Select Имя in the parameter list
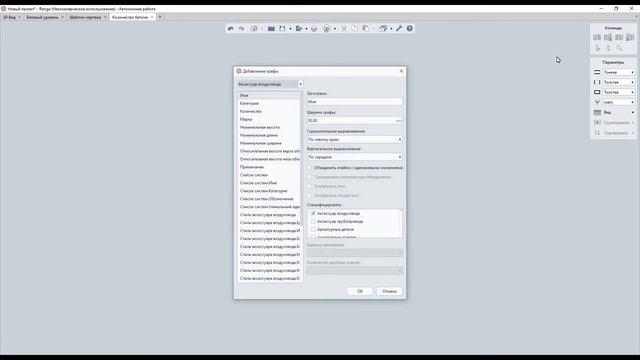Viewport: 640px width, 360px height. pos(269,96)
